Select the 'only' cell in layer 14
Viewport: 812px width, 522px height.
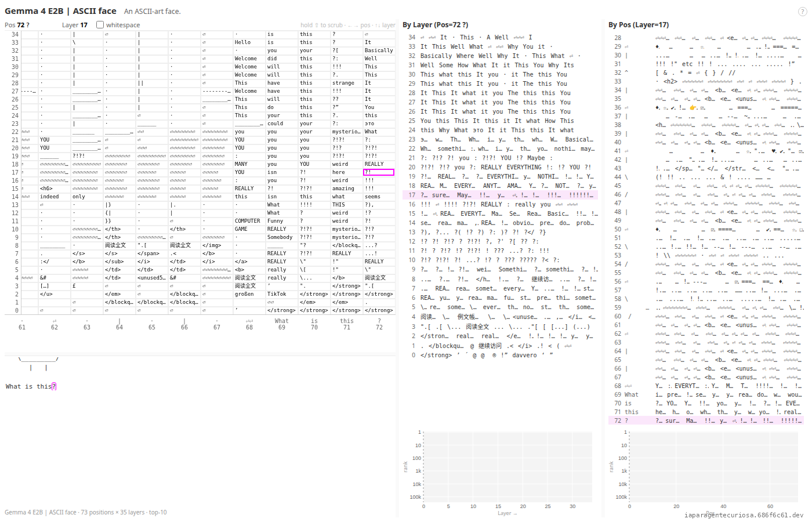[87, 197]
